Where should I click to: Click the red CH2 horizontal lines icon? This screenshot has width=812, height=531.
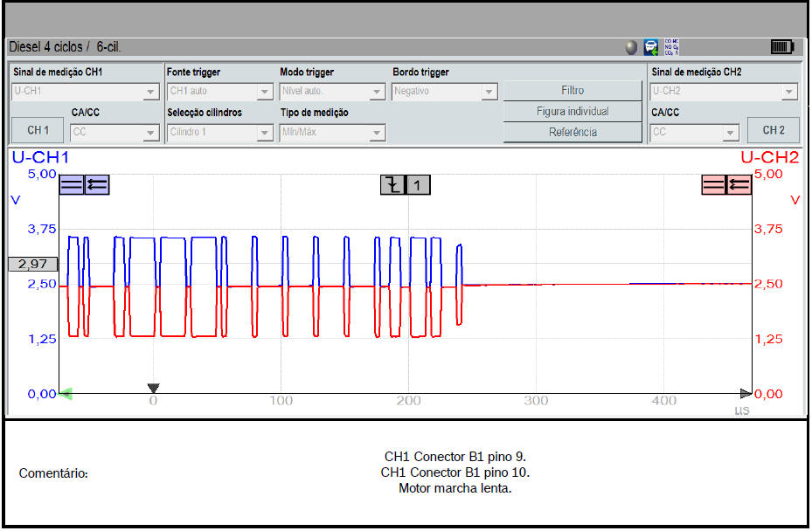[x=714, y=184]
